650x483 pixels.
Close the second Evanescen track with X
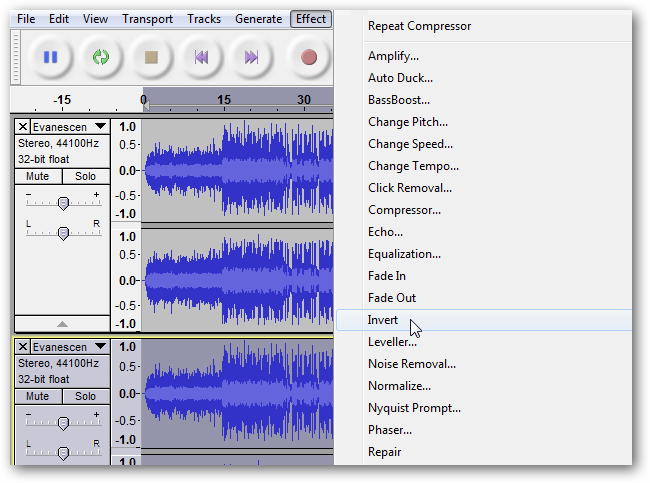[x=23, y=347]
